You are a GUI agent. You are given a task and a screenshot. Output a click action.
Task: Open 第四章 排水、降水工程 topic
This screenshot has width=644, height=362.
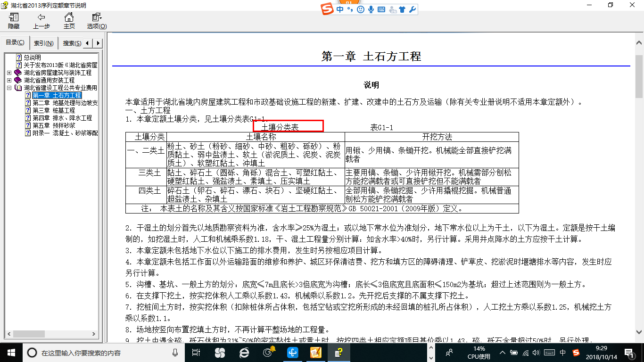click(62, 118)
